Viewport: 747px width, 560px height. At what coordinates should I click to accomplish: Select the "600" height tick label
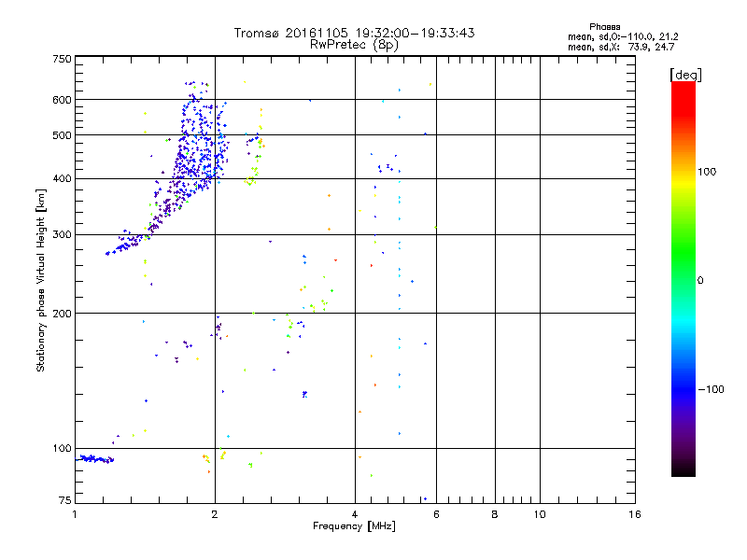pyautogui.click(x=62, y=100)
